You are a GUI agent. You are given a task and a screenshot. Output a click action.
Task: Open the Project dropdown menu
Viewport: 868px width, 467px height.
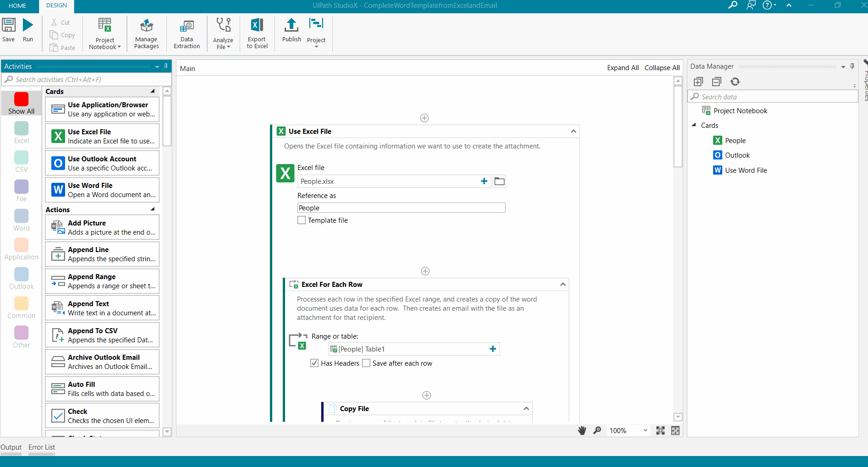[x=316, y=33]
